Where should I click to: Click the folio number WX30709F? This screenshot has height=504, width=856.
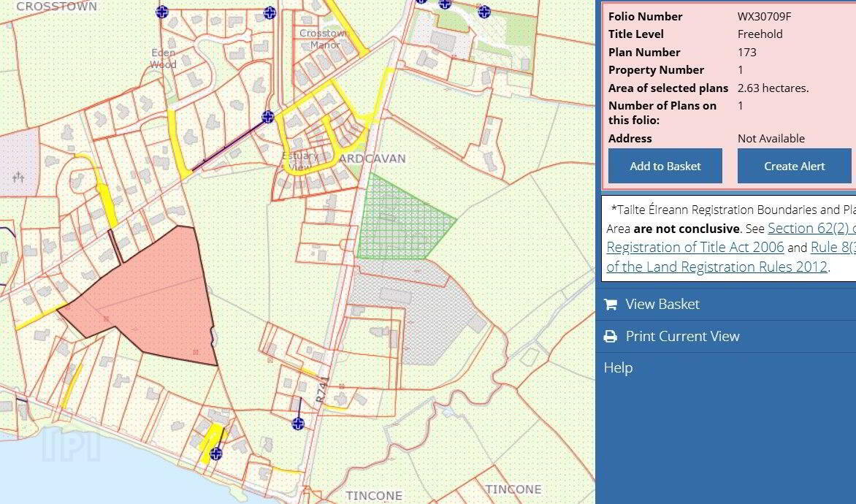(x=764, y=16)
